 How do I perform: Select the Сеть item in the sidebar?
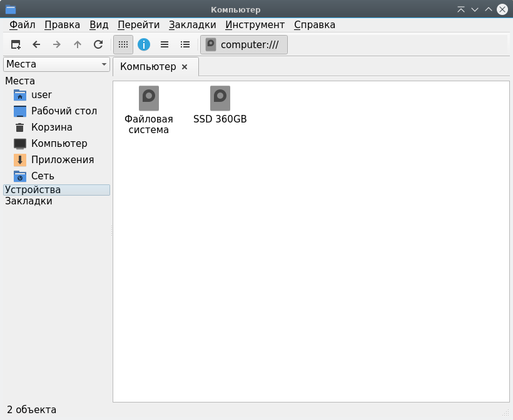pos(43,176)
